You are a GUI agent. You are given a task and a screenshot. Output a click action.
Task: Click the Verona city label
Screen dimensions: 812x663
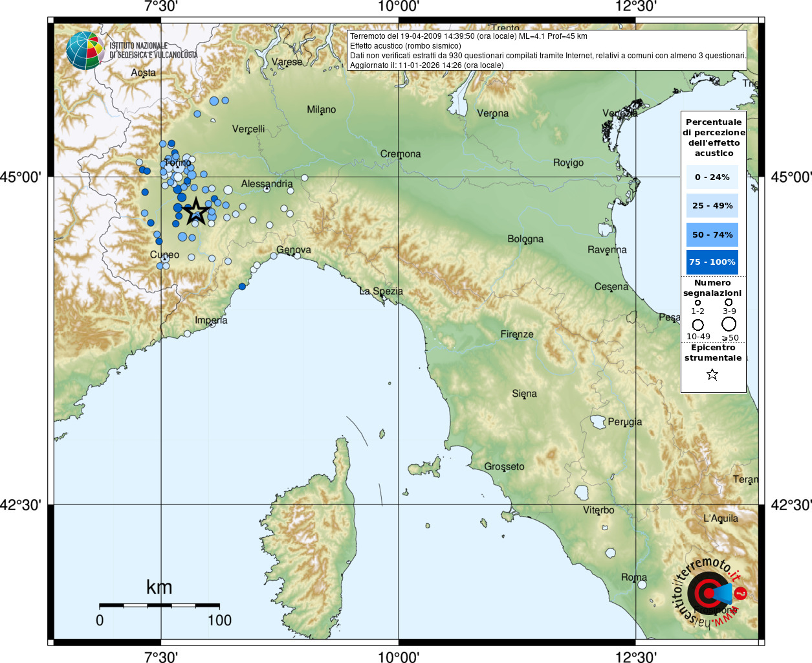[x=493, y=113]
